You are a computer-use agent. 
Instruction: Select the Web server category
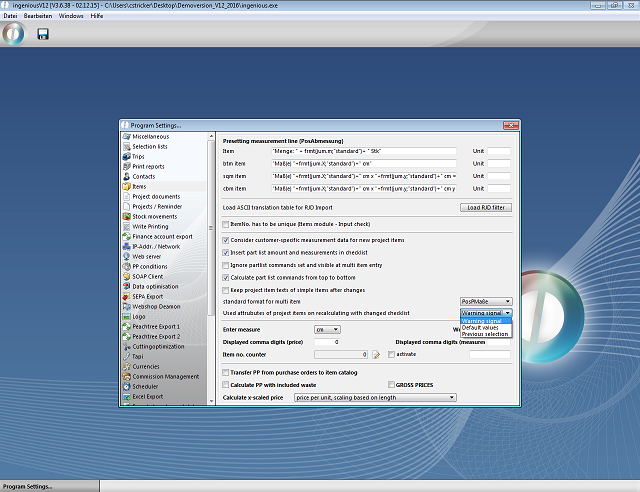[148, 256]
